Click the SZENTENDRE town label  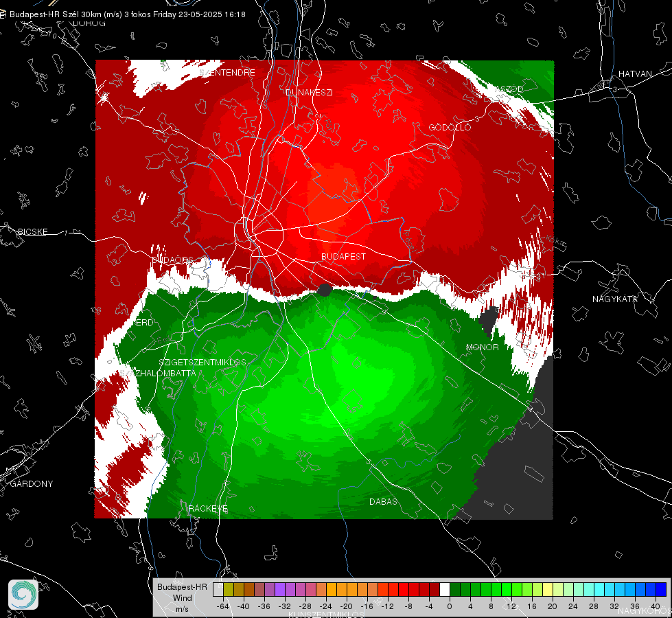228,73
